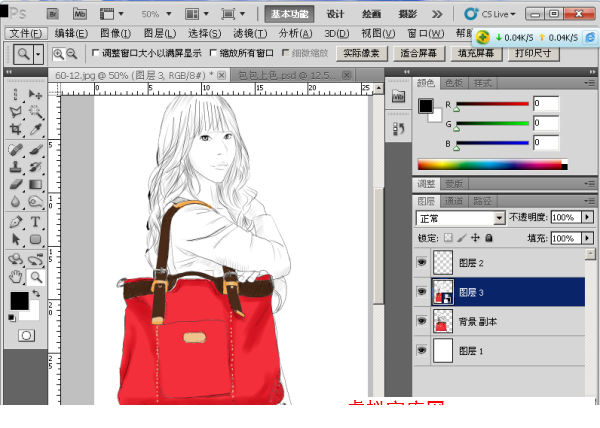Enable resize windows to fit checkbox
The image size is (600, 428).
(x=95, y=53)
